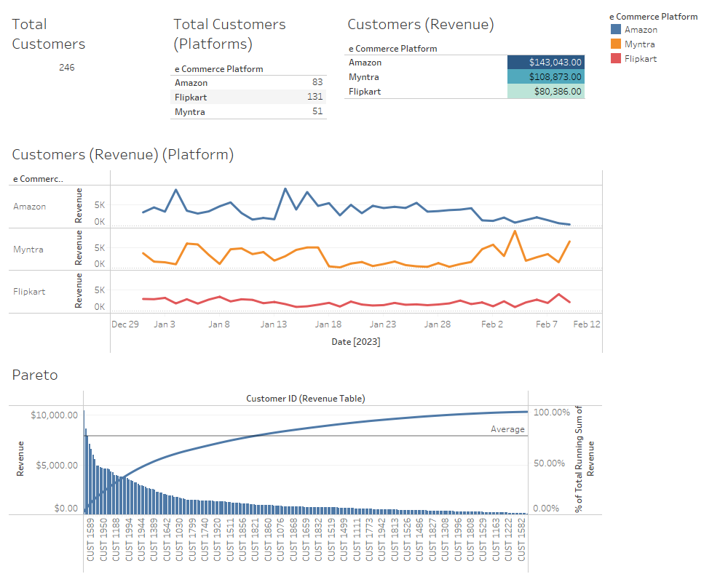Select customer label CUST 1589

pyautogui.click(x=90, y=539)
